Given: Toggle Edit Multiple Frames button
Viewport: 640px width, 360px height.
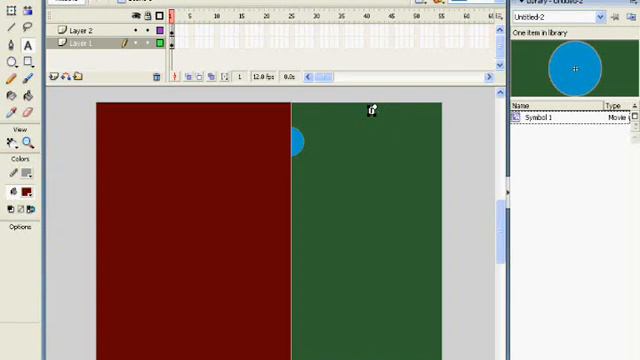Looking at the screenshot, I should (211, 77).
